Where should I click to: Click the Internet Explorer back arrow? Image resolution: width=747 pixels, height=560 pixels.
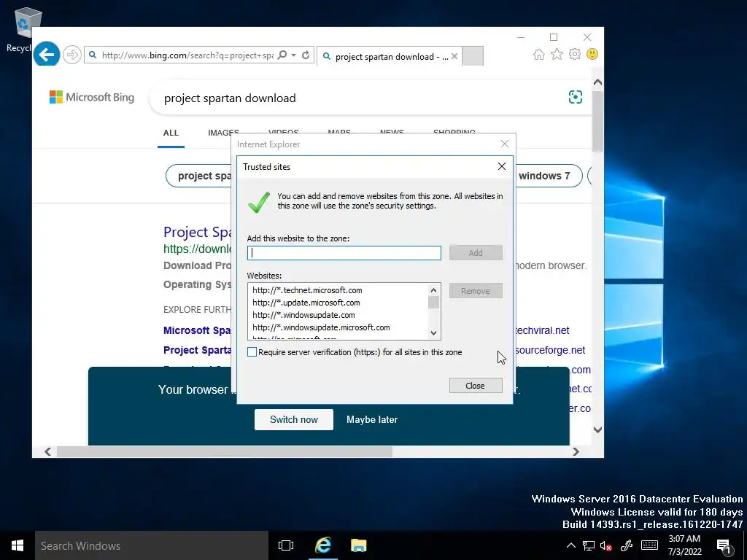coord(46,54)
